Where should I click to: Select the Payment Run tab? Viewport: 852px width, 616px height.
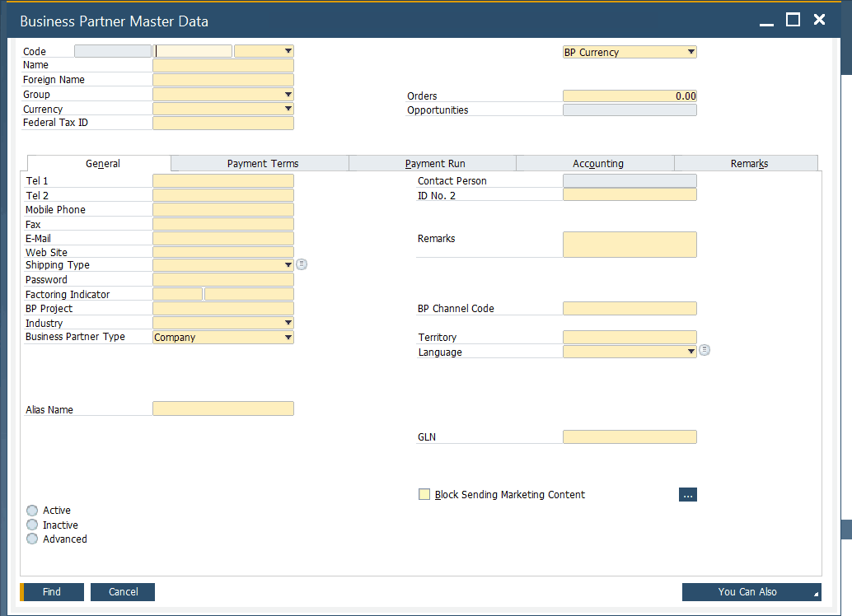(x=432, y=163)
